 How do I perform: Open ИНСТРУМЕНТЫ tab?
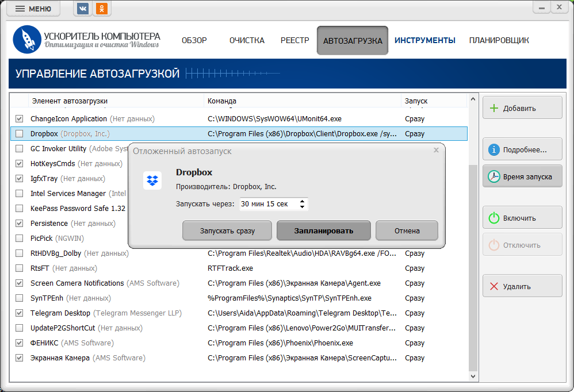[424, 40]
